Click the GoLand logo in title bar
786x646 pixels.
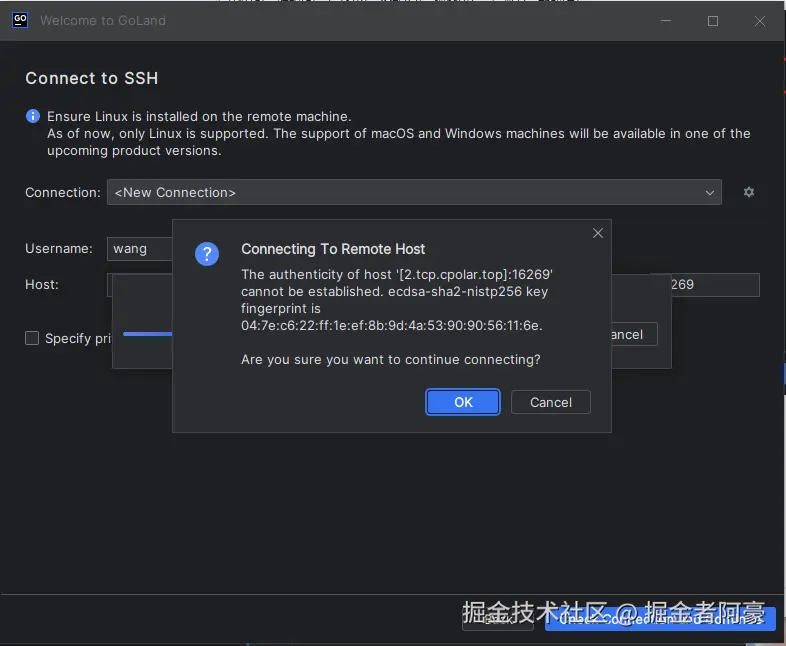pos(20,20)
